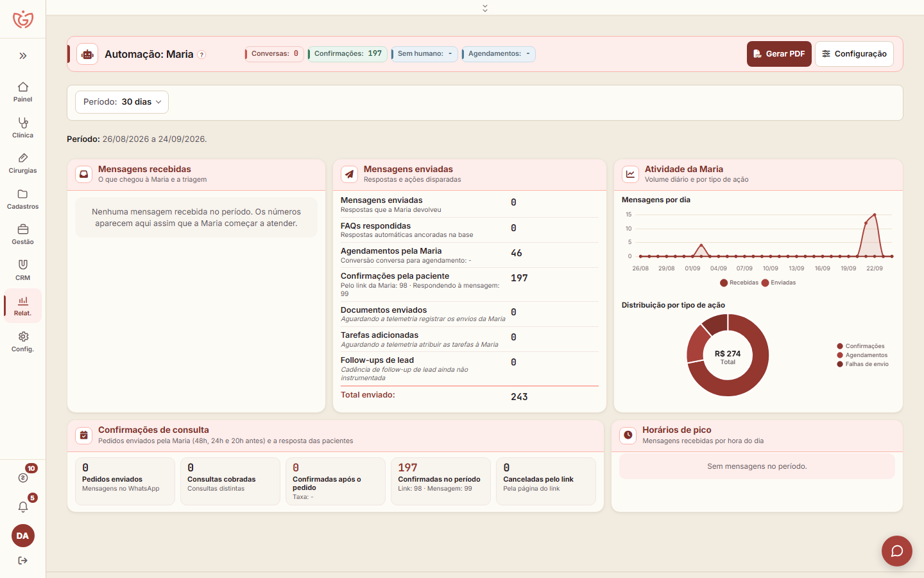Image resolution: width=924 pixels, height=578 pixels.
Task: Click the Canceladas pelo link card
Action: click(x=546, y=481)
